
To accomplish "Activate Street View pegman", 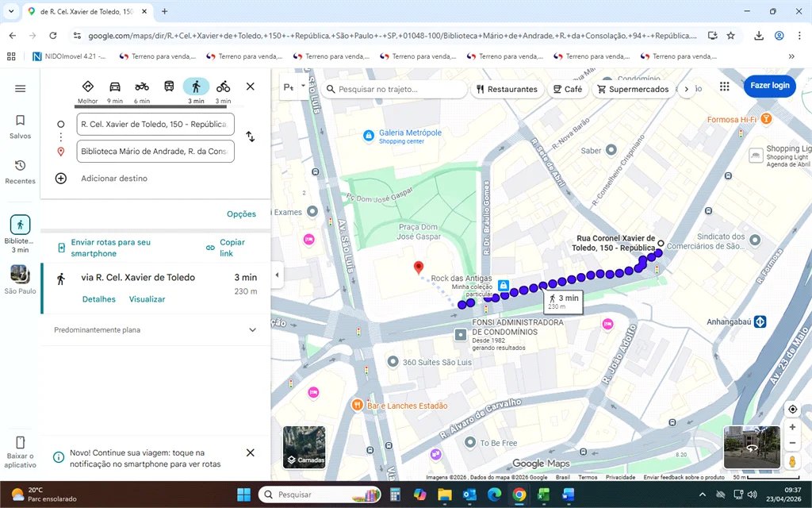I will point(792,461).
